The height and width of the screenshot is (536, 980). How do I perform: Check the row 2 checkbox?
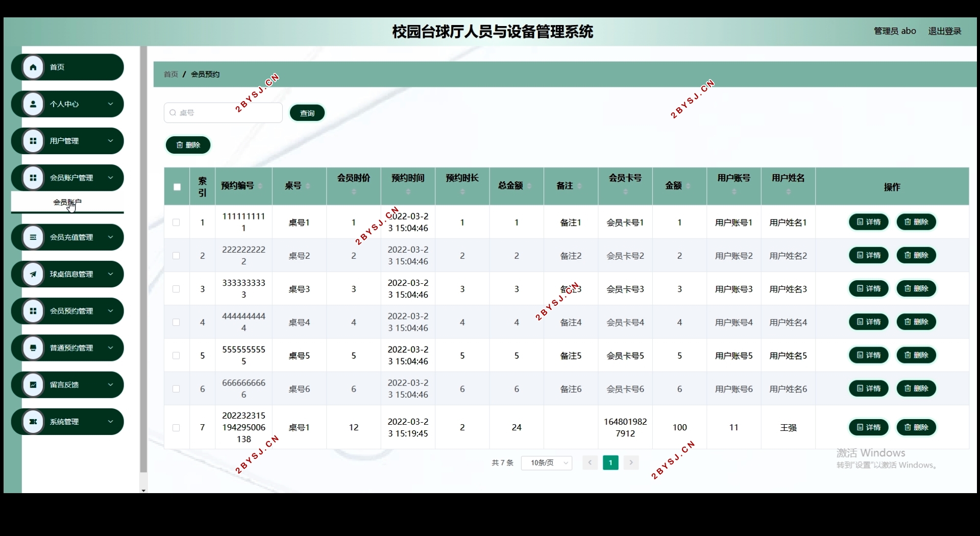[176, 256]
